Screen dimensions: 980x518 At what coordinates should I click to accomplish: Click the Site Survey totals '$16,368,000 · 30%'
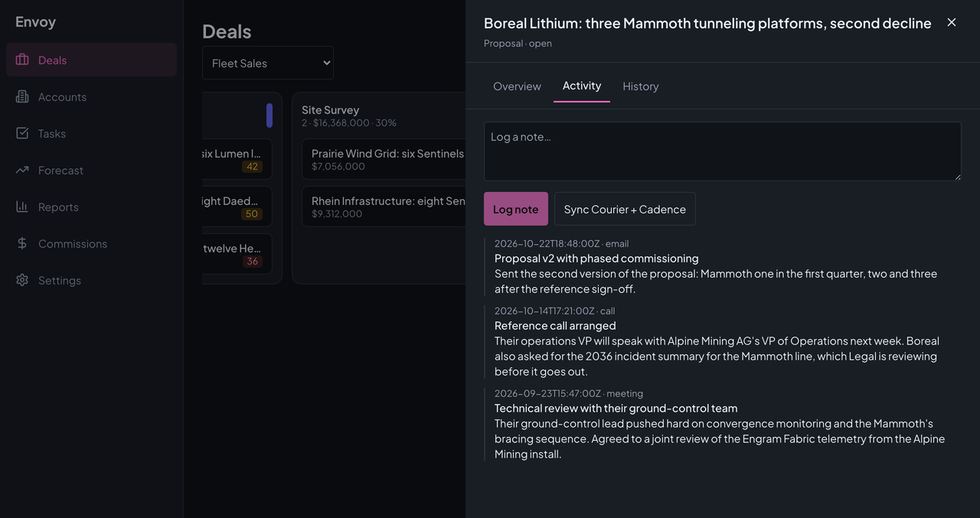(x=354, y=122)
